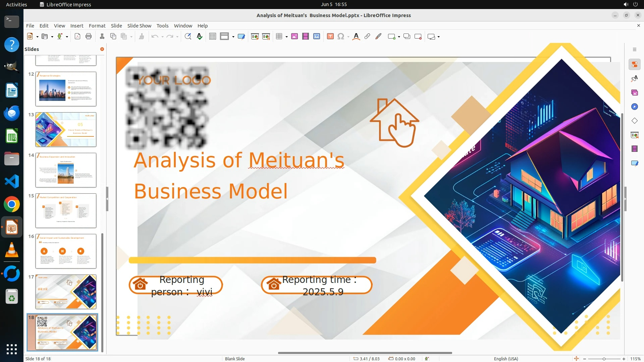Click the Display Grid toolbar icon
Image resolution: width=644 pixels, height=362 pixels.
[x=213, y=37]
